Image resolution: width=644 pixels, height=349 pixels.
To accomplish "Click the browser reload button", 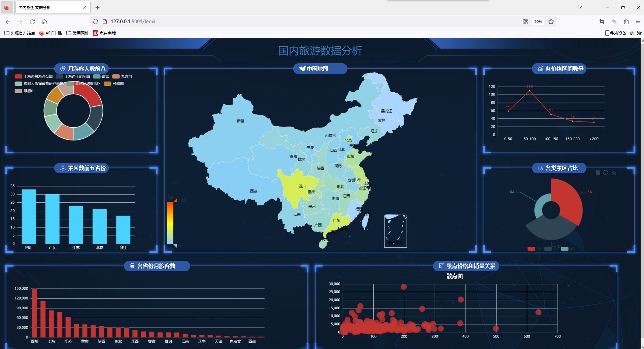I will [x=32, y=22].
